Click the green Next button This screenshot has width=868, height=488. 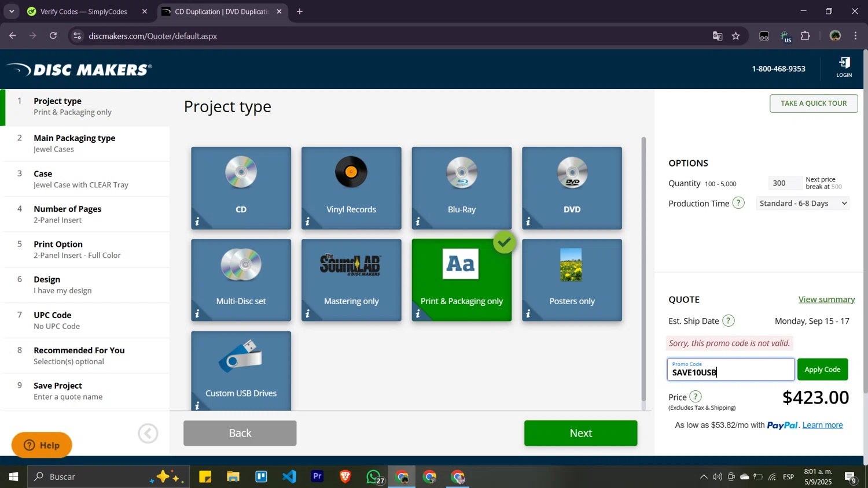point(580,433)
